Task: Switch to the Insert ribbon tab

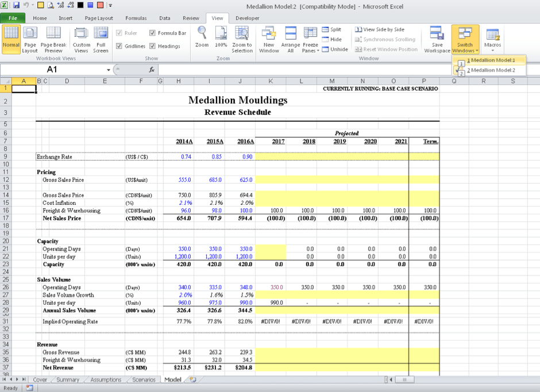Action: (65, 18)
